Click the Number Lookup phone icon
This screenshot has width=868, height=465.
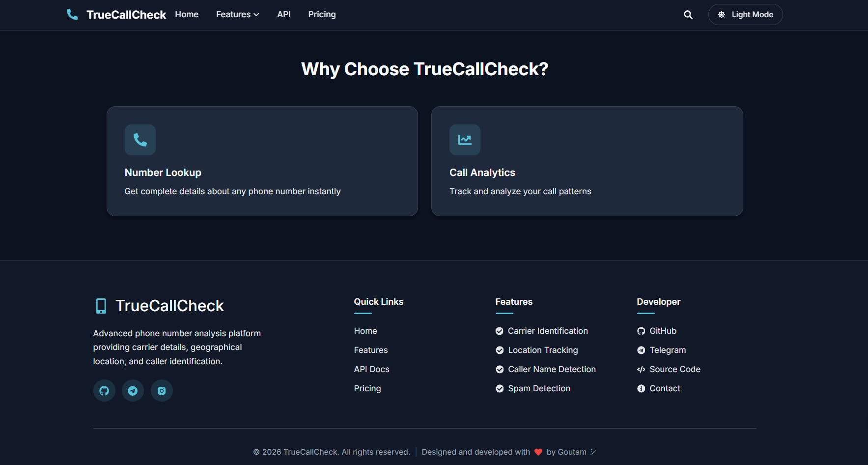[x=140, y=140]
